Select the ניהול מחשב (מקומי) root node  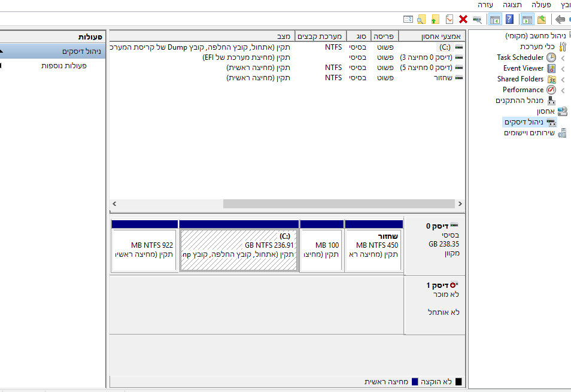point(535,36)
